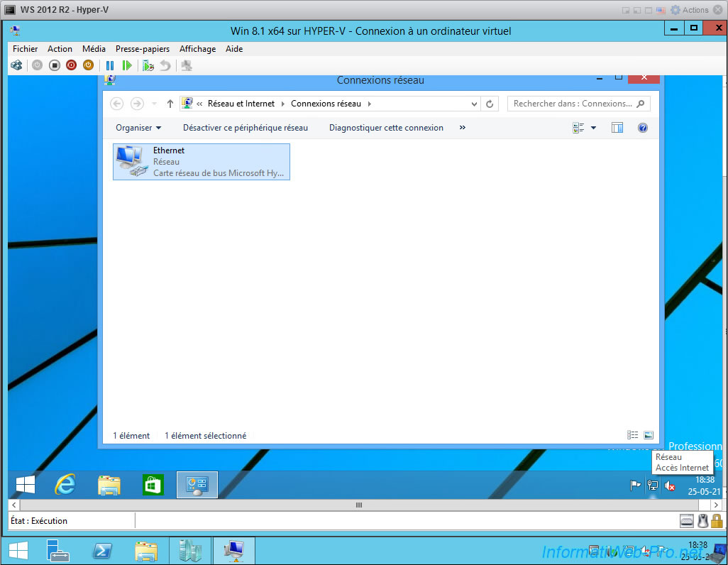The height and width of the screenshot is (565, 728).
Task: Click the search magnifier icon
Action: click(641, 104)
